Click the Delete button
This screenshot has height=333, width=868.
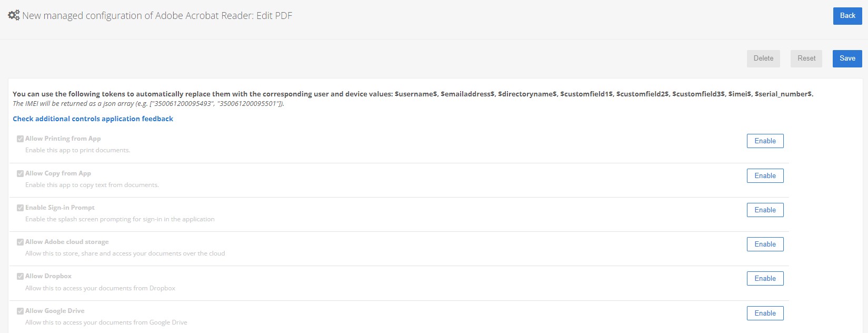(763, 58)
